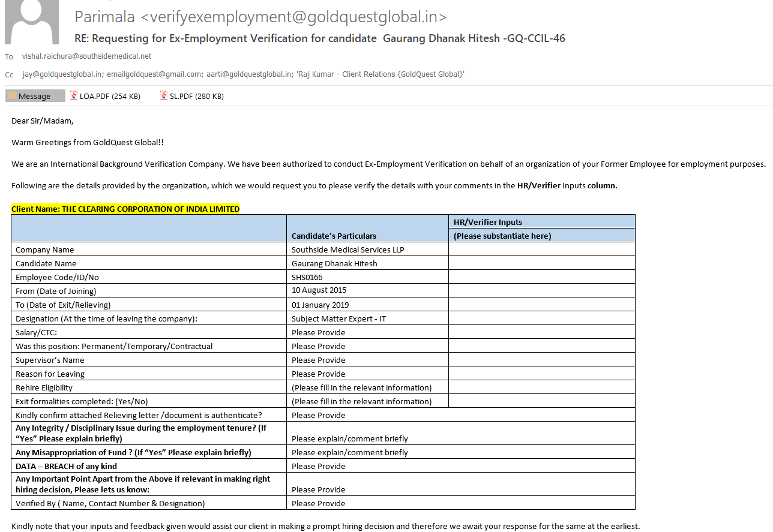The image size is (773, 532).
Task: Select emailgoldquest@gmail.com in Cc recipients
Action: (x=154, y=74)
